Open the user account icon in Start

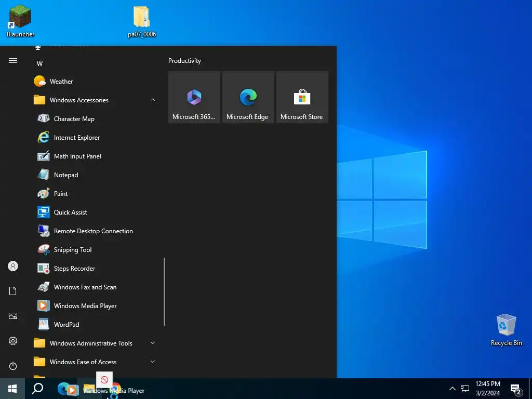tap(13, 266)
